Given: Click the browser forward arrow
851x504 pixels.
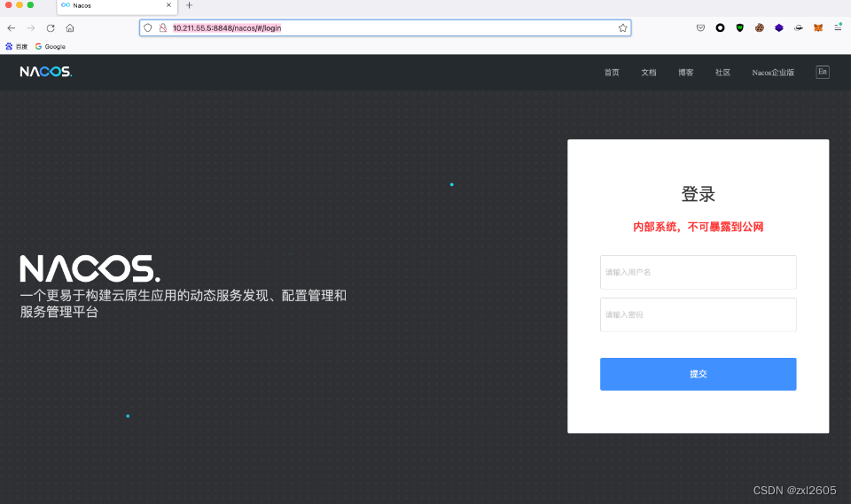Looking at the screenshot, I should click(x=31, y=28).
